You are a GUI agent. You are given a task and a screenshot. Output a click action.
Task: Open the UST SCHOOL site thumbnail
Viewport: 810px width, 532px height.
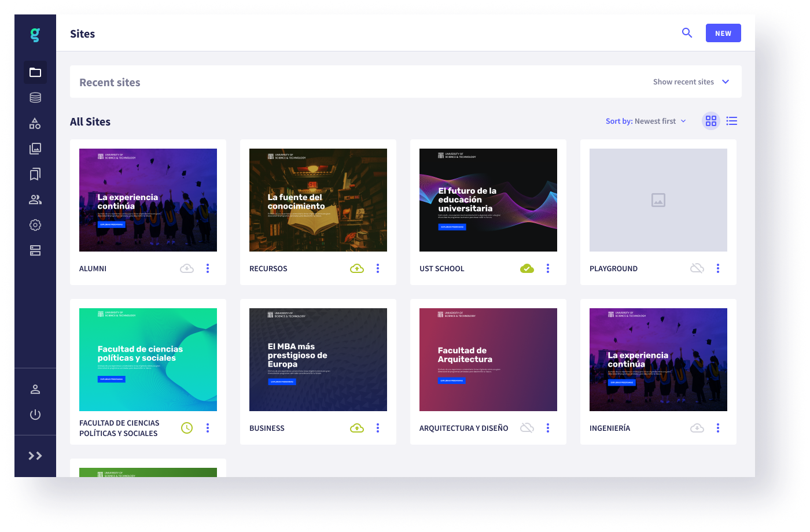pos(488,200)
